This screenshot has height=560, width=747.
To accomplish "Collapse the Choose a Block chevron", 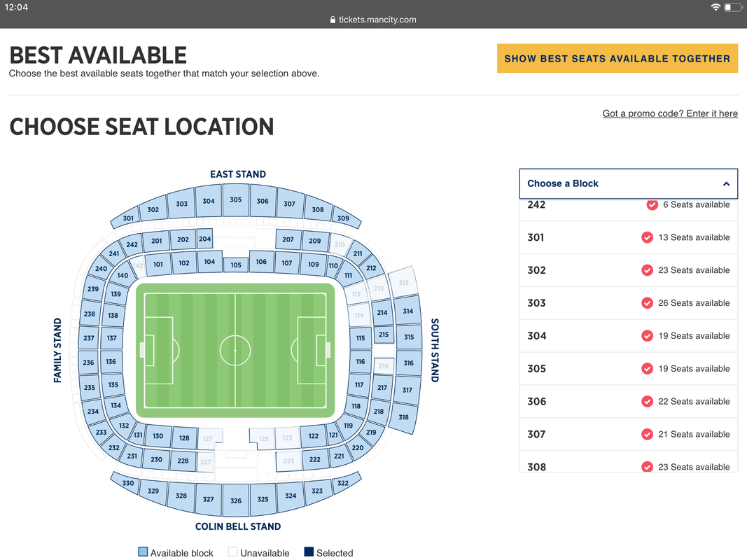I will click(726, 184).
